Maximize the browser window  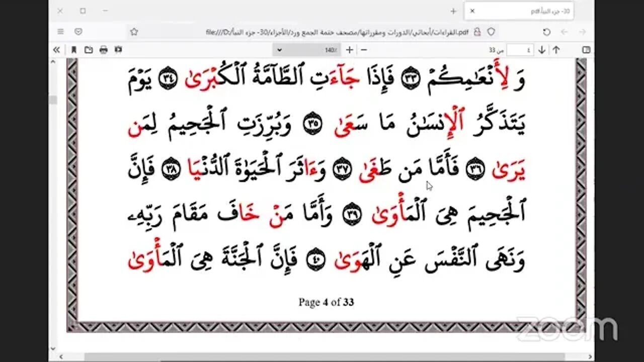point(83,11)
